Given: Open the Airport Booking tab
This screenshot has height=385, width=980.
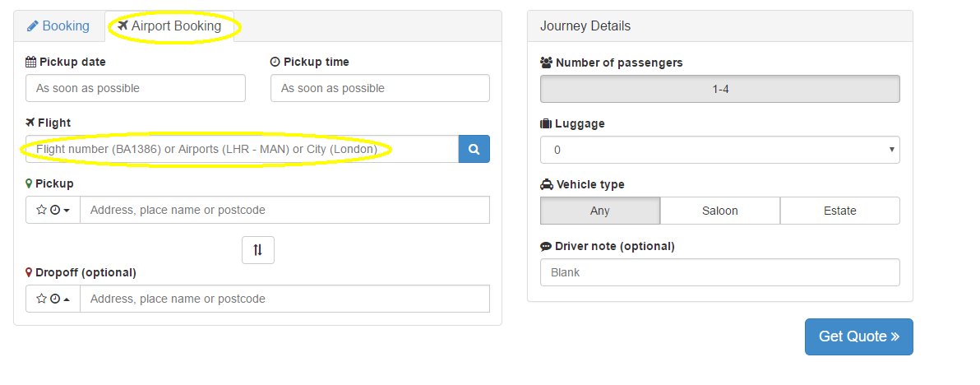Looking at the screenshot, I should (x=169, y=26).
